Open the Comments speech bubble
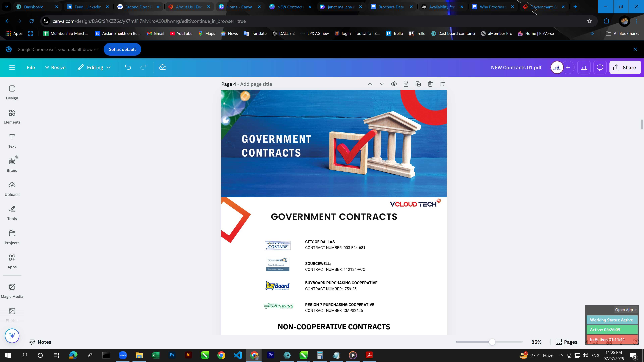 point(600,67)
